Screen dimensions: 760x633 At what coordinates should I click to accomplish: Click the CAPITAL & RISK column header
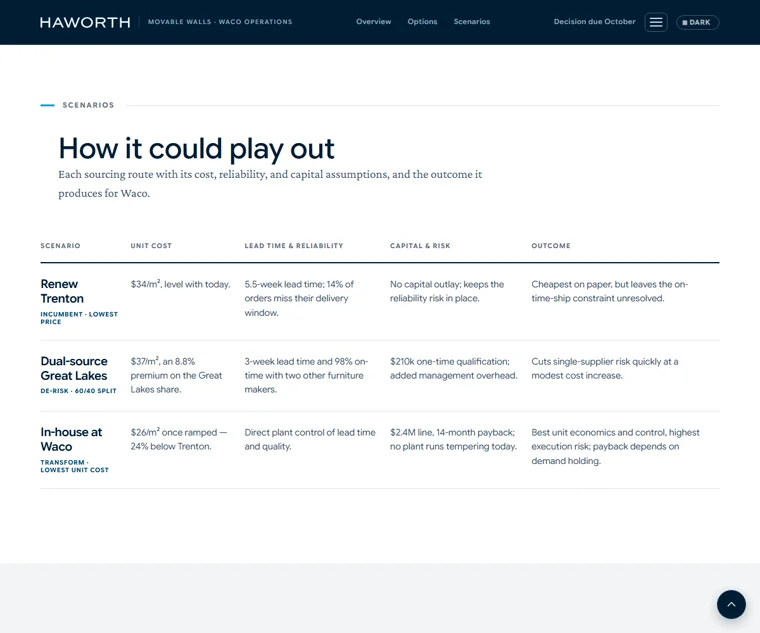click(420, 246)
